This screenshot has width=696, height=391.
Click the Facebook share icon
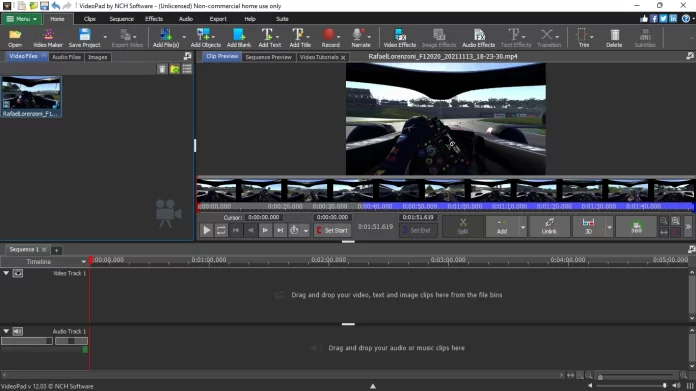[x=654, y=19]
